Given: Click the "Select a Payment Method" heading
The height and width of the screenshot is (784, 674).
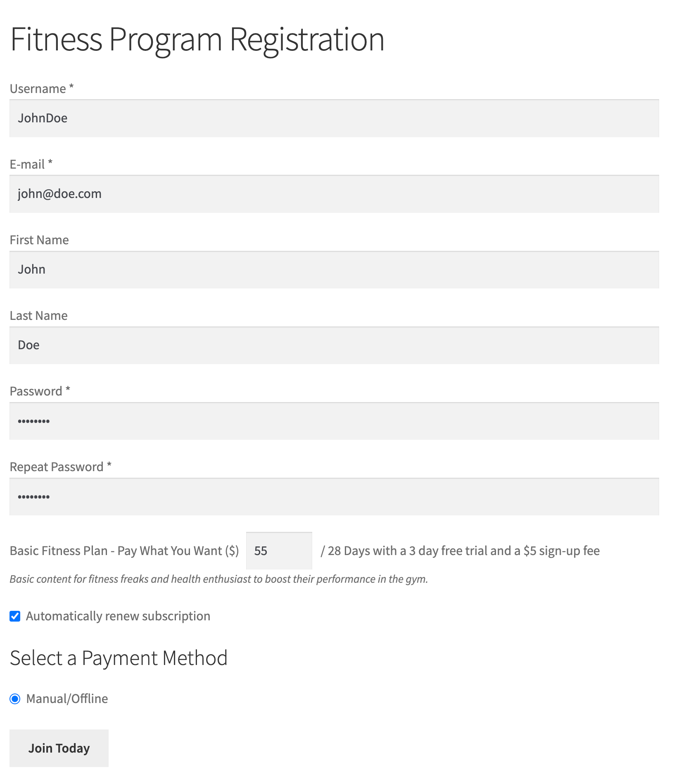Looking at the screenshot, I should 119,658.
